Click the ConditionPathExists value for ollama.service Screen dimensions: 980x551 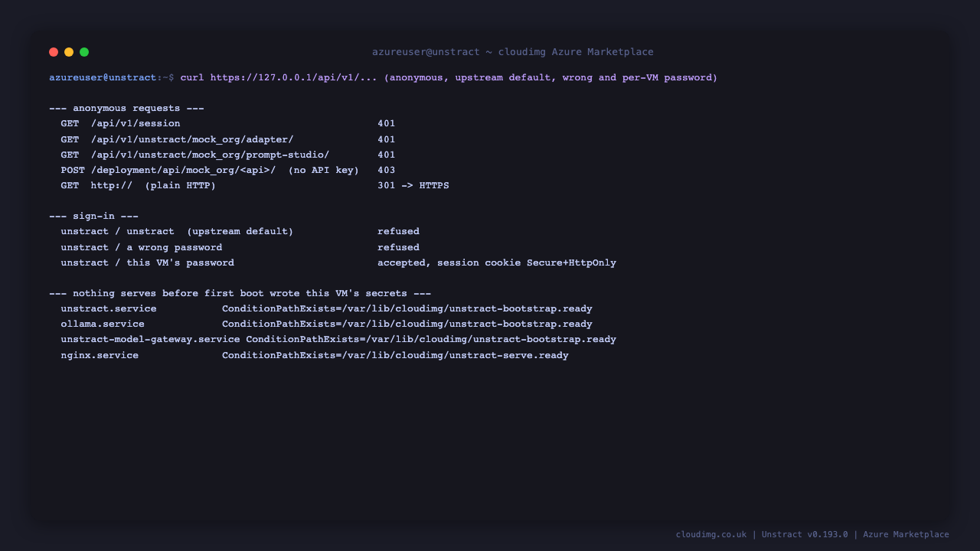[407, 324]
